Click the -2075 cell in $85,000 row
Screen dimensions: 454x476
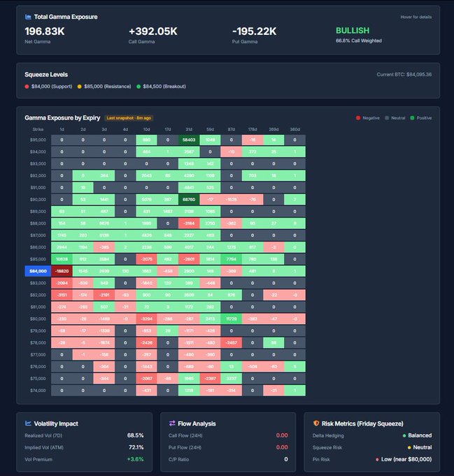[x=146, y=259]
